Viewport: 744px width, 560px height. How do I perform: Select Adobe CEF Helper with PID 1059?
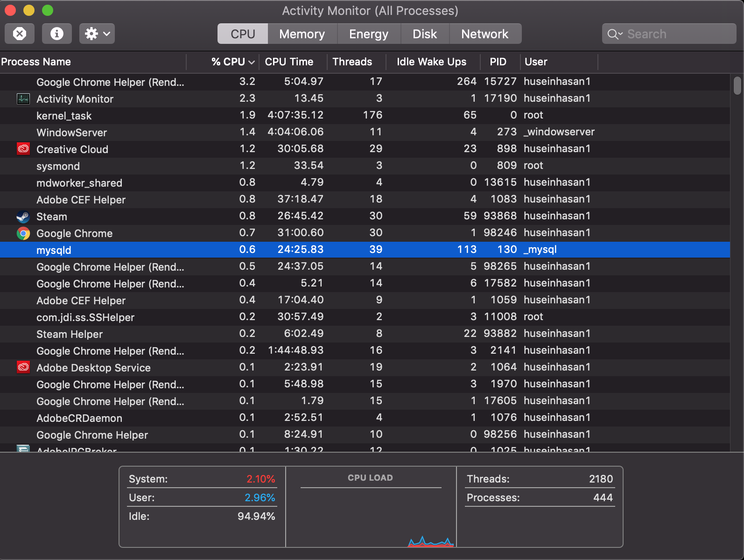click(x=365, y=301)
